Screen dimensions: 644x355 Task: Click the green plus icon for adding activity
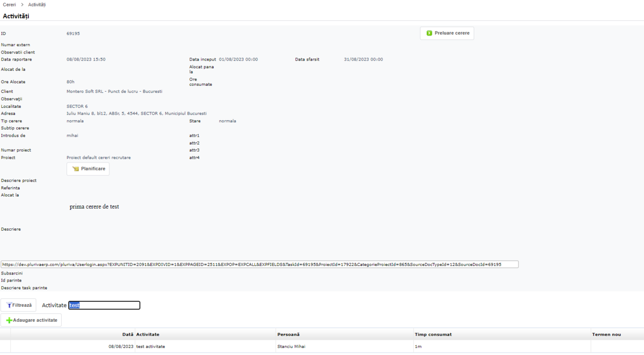click(x=9, y=320)
